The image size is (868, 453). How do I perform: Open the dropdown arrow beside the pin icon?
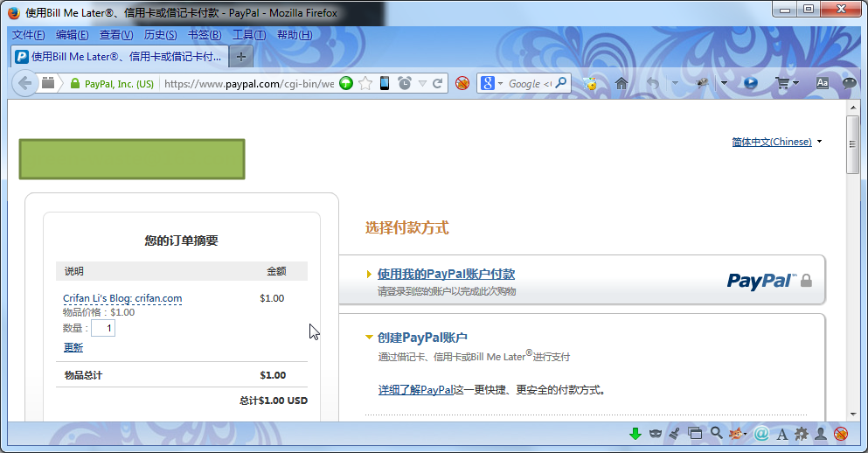(x=724, y=84)
